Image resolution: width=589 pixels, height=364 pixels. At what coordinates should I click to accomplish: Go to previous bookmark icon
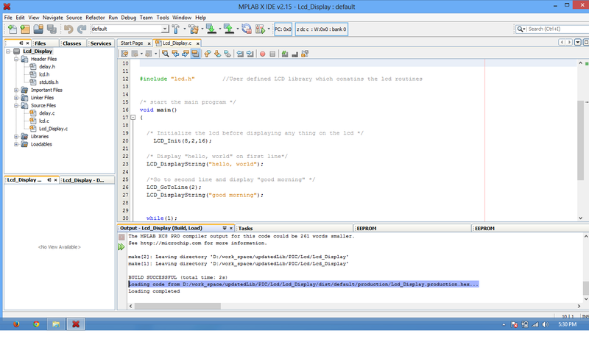pos(208,54)
